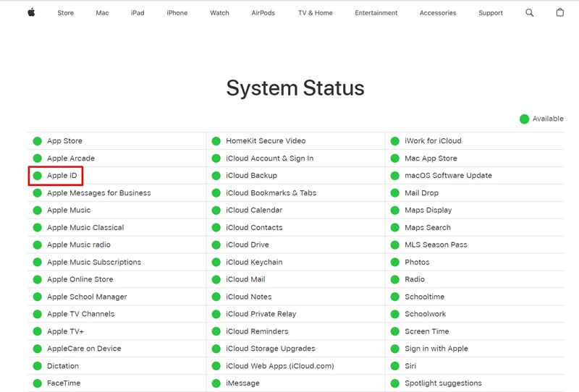Open the Mac menu
Screen dimensions: 579x392
(102, 13)
